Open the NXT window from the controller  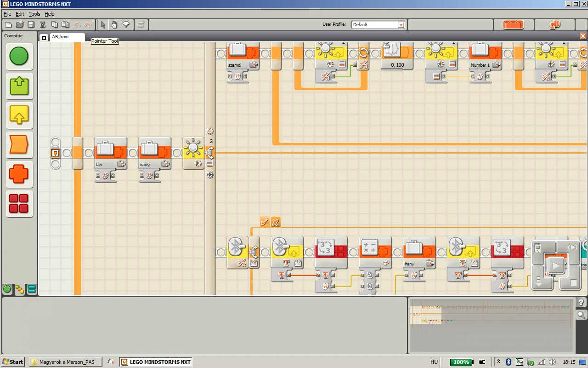(x=538, y=249)
